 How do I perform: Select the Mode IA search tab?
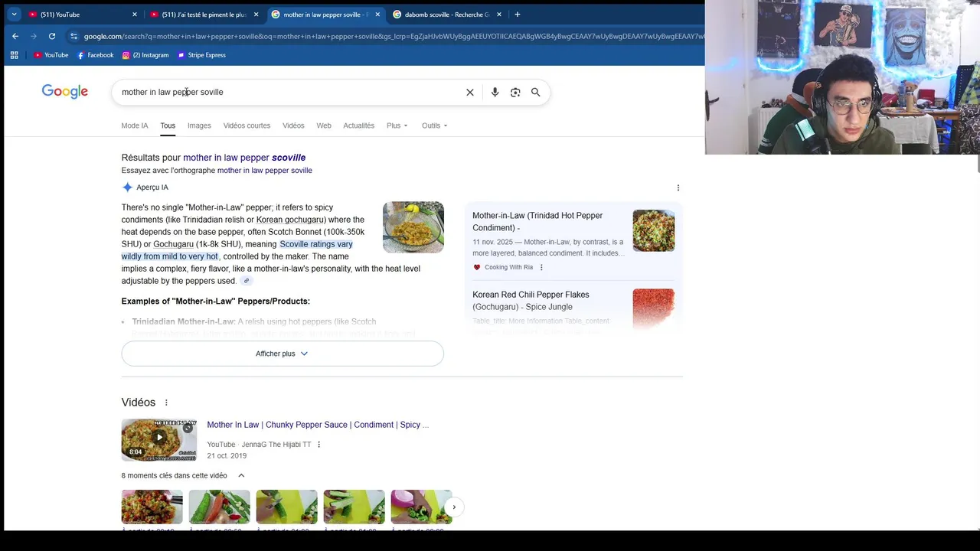coord(135,126)
